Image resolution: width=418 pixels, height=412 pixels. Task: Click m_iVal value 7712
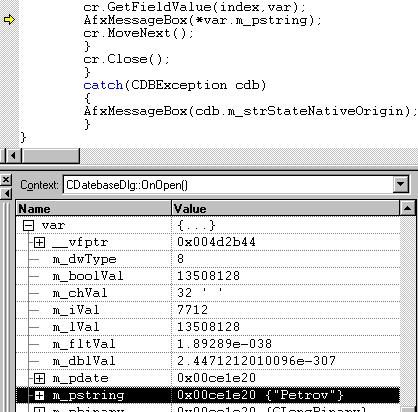click(192, 310)
